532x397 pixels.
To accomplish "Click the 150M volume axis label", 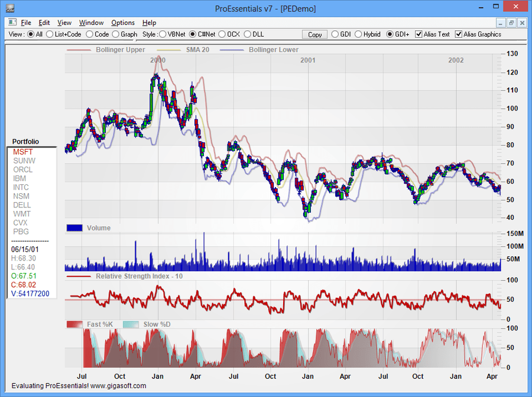I will point(514,233).
